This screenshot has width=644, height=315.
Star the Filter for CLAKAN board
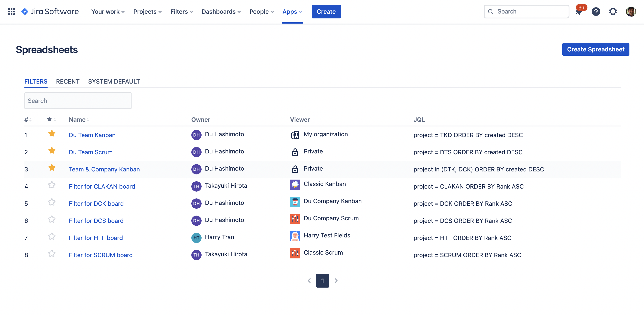pos(52,185)
